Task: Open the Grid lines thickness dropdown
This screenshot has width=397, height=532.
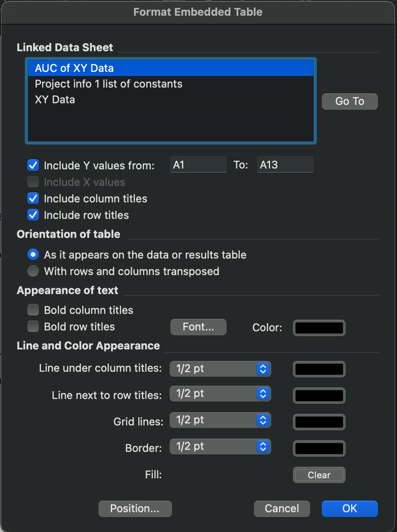Action: point(220,420)
